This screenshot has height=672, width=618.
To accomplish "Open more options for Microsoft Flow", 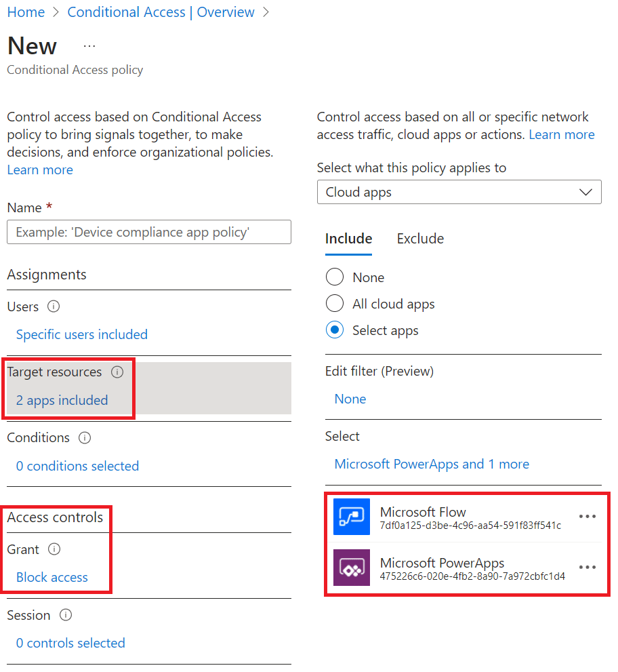I will click(587, 517).
